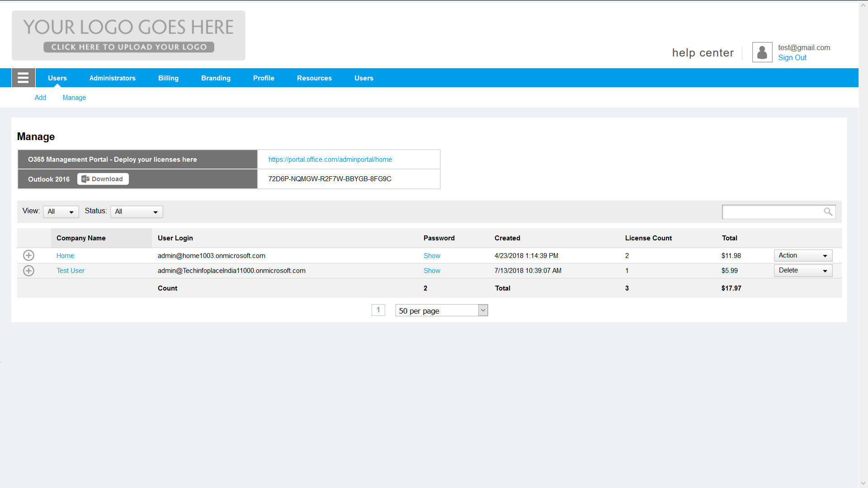Open Delete dropdown for Test User
The width and height of the screenshot is (868, 488).
point(803,271)
